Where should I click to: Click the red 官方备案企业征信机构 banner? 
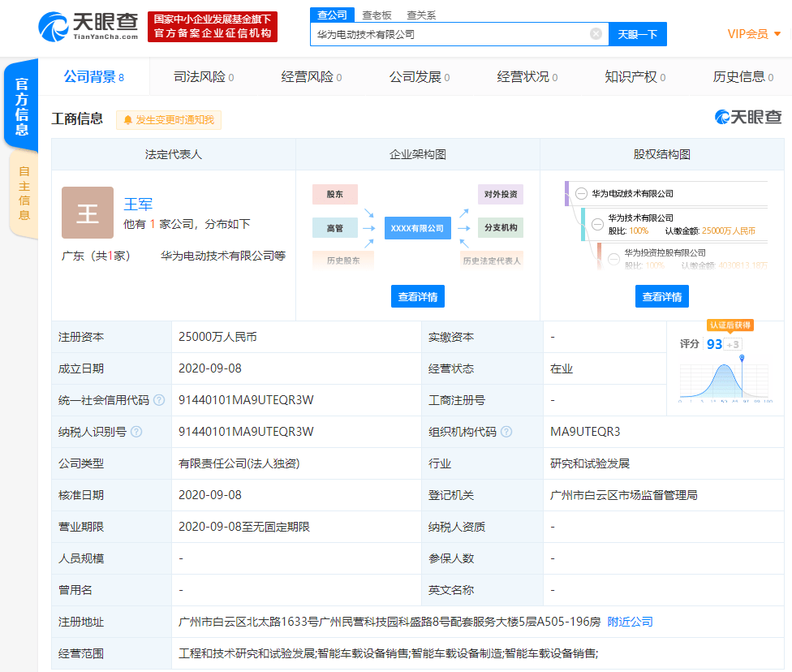[x=212, y=26]
